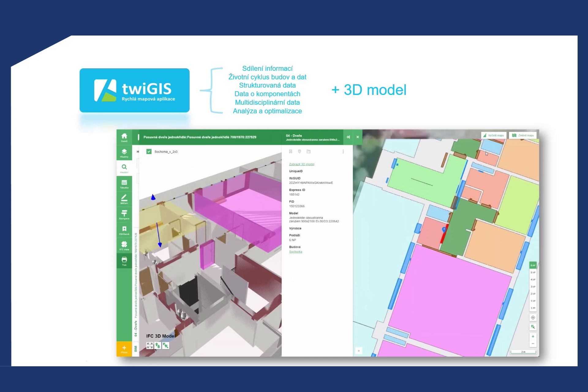Click the blue location marker on the map
The height and width of the screenshot is (392, 588).
click(444, 230)
